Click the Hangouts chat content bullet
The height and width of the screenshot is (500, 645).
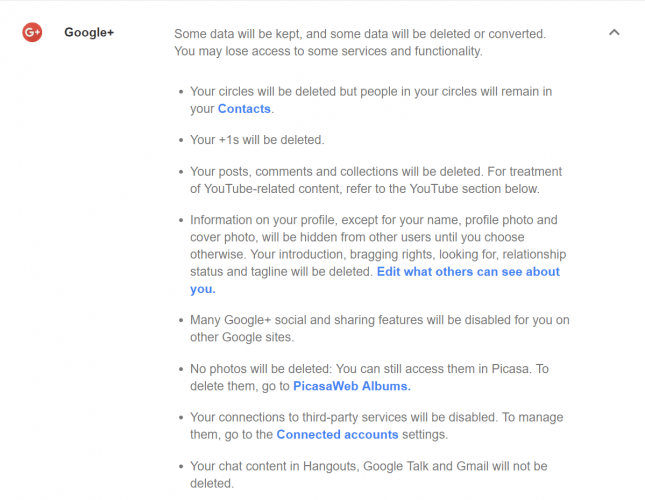[369, 475]
